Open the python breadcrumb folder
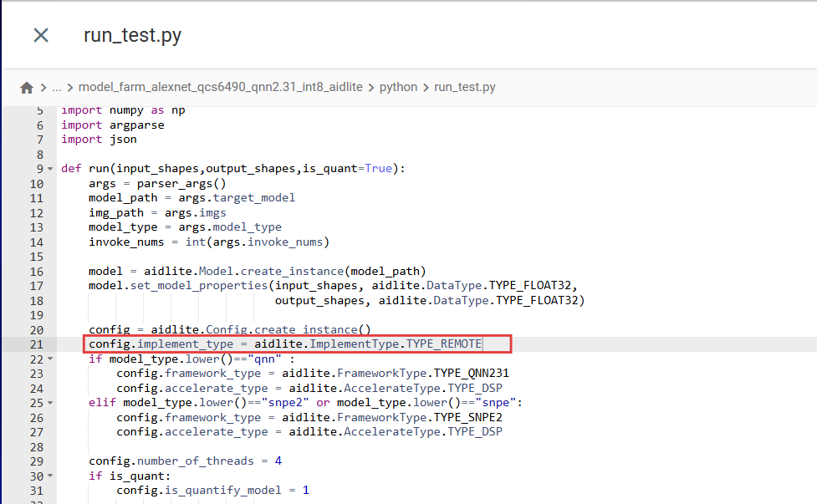Viewport: 817px width, 504px height. tap(398, 87)
